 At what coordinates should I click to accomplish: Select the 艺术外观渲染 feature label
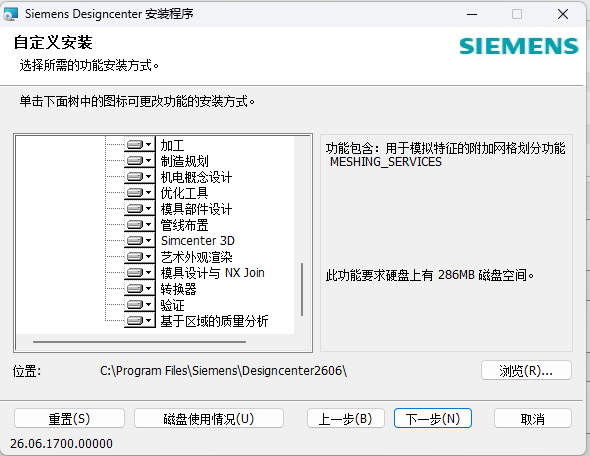tap(196, 257)
